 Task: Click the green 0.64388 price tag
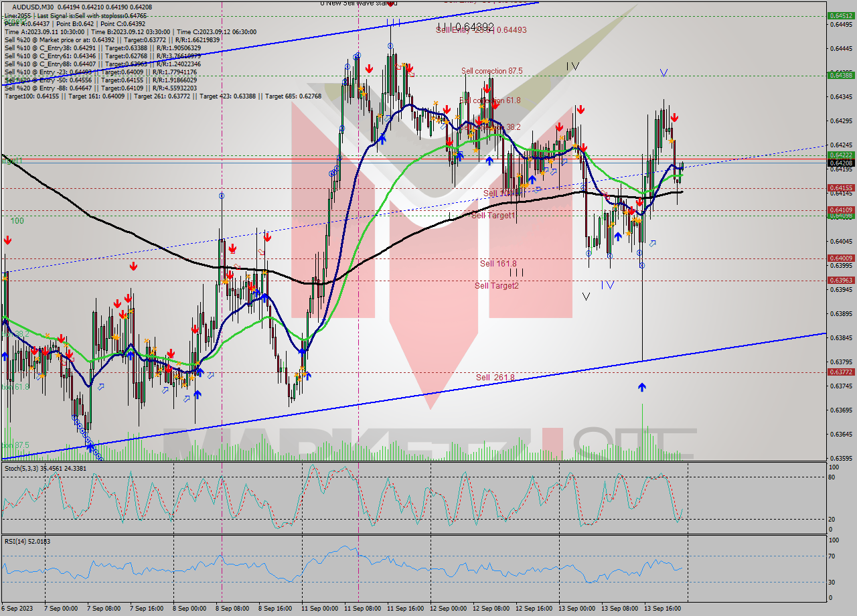point(841,75)
